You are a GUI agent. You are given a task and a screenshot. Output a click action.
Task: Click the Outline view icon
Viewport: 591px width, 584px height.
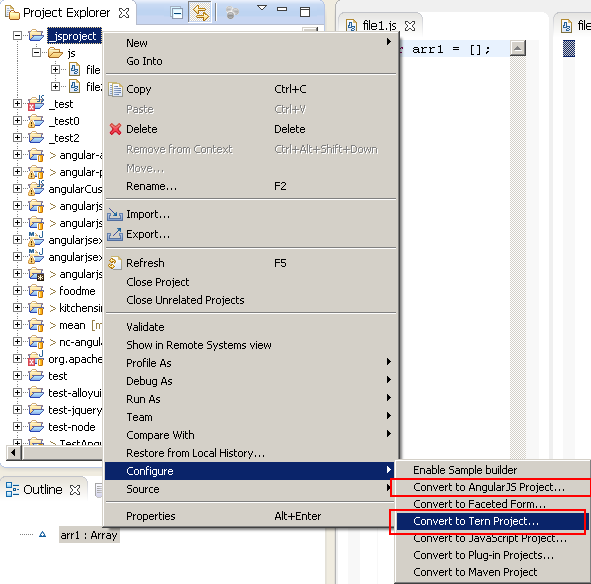(12, 489)
